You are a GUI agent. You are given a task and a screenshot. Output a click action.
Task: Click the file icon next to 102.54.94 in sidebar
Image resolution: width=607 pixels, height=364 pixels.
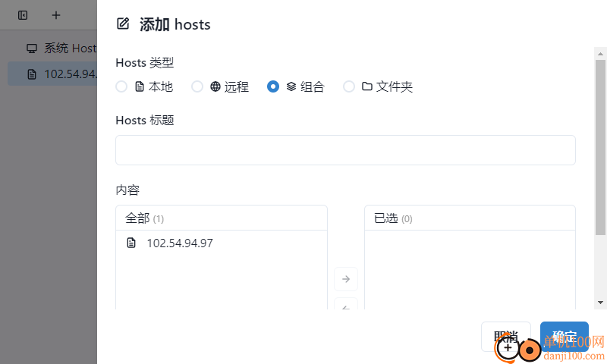[32, 74]
